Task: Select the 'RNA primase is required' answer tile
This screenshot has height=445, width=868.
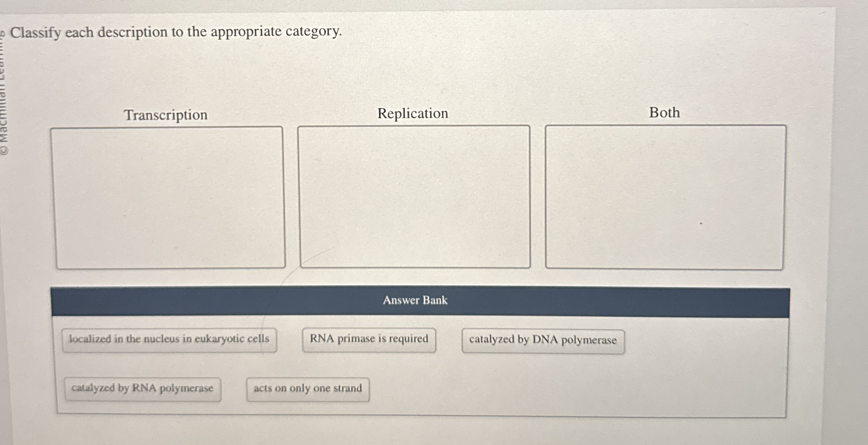Action: point(369,339)
